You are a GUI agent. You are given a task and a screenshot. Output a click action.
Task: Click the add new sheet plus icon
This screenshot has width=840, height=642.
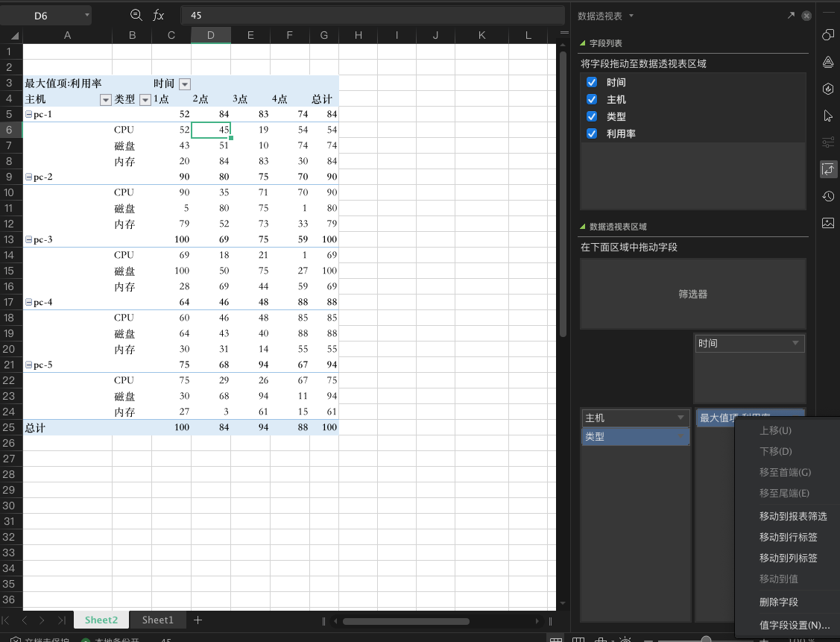click(x=198, y=620)
